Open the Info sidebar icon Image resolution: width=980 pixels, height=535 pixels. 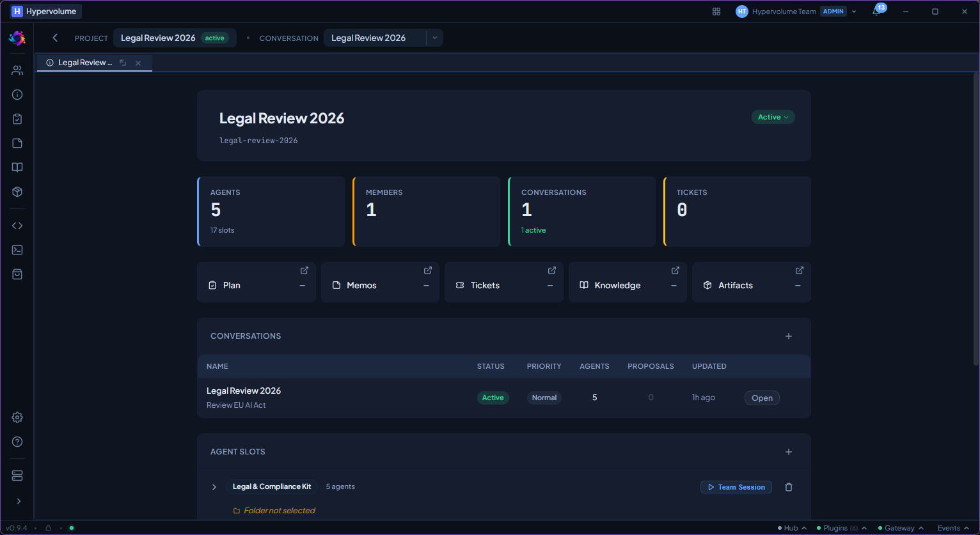click(17, 95)
